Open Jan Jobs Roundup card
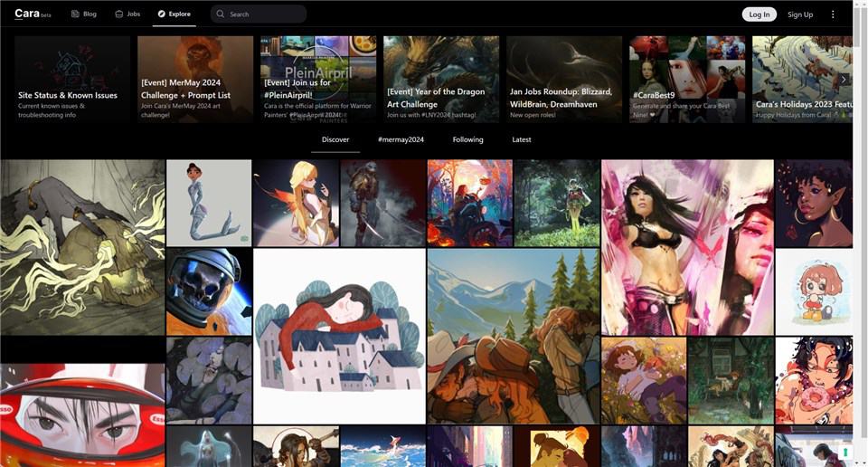This screenshot has height=467, width=868. coord(564,80)
